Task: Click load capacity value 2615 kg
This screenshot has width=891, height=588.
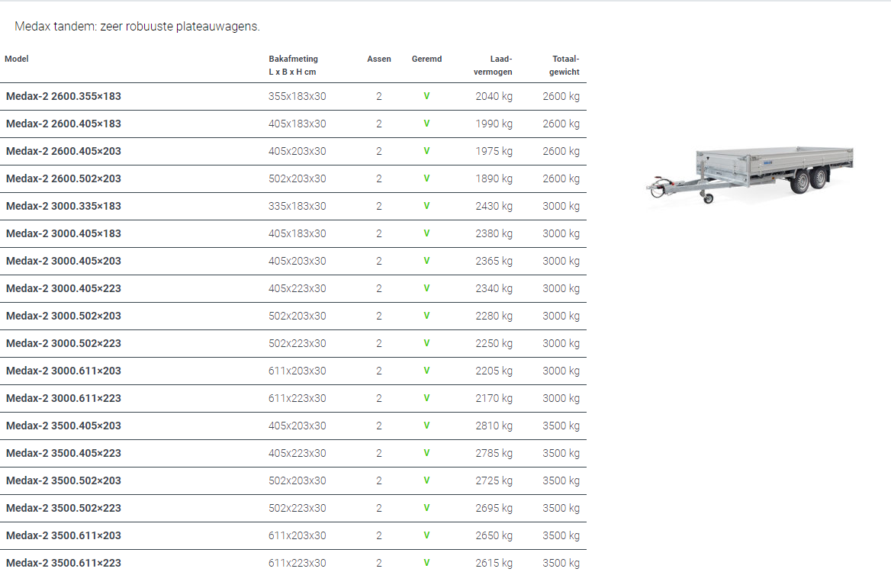Action: (x=494, y=563)
